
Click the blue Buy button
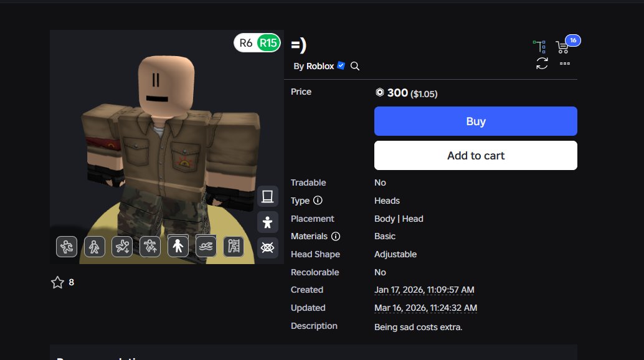pos(476,121)
